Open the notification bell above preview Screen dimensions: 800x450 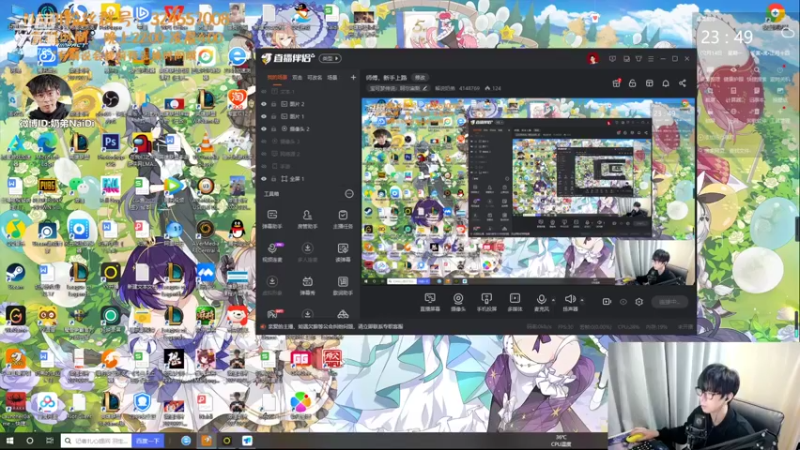pyautogui.click(x=666, y=83)
